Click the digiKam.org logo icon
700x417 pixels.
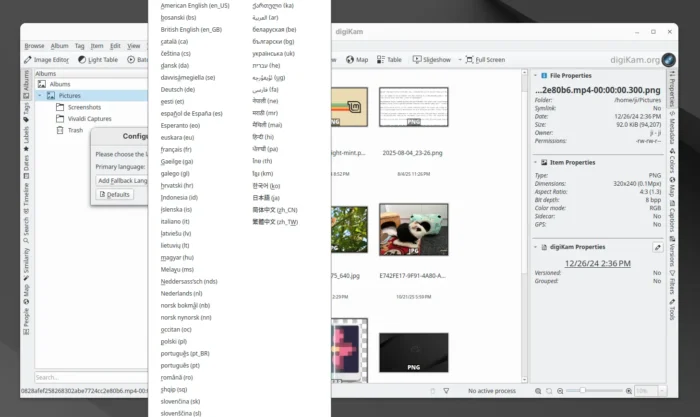click(668, 60)
